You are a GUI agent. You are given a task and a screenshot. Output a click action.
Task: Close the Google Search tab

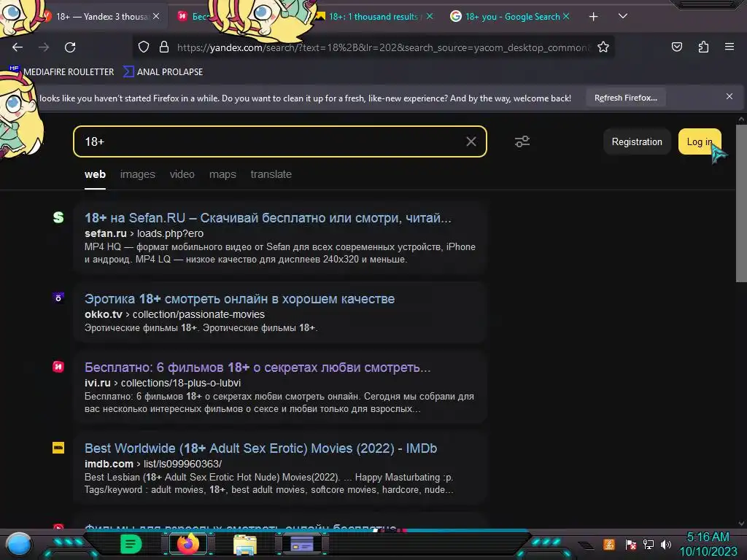tap(566, 17)
